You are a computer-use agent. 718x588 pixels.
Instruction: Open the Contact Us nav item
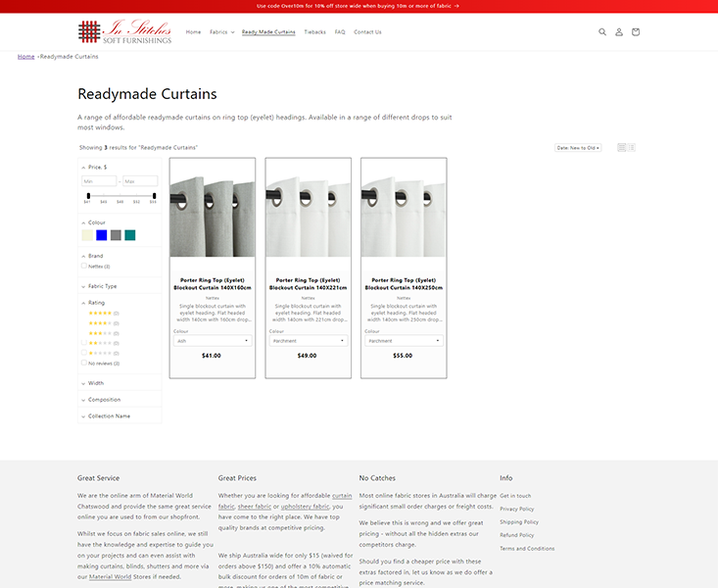coord(367,32)
